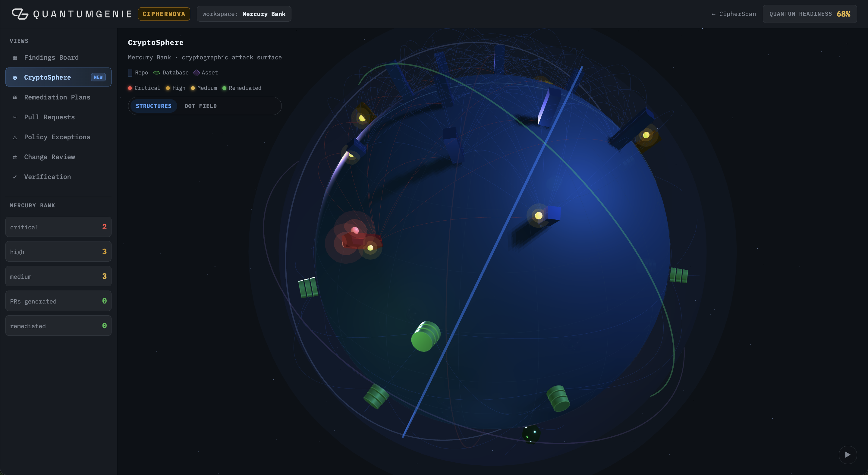Click the Remediated green legend dot
The image size is (868, 475).
[225, 88]
